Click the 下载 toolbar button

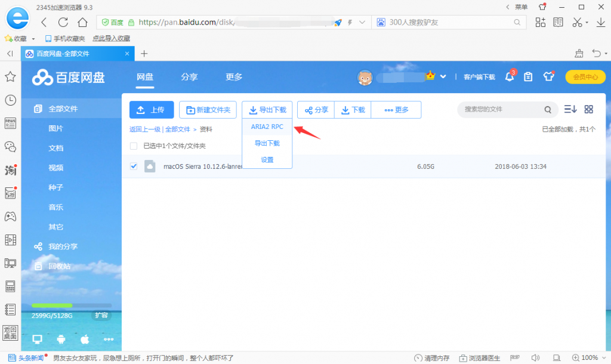pyautogui.click(x=353, y=110)
